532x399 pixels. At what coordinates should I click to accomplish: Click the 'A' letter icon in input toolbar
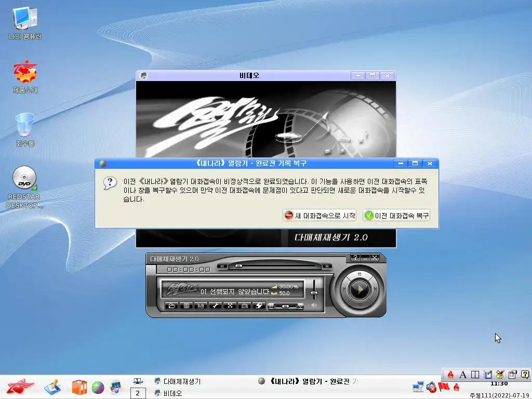point(463,375)
